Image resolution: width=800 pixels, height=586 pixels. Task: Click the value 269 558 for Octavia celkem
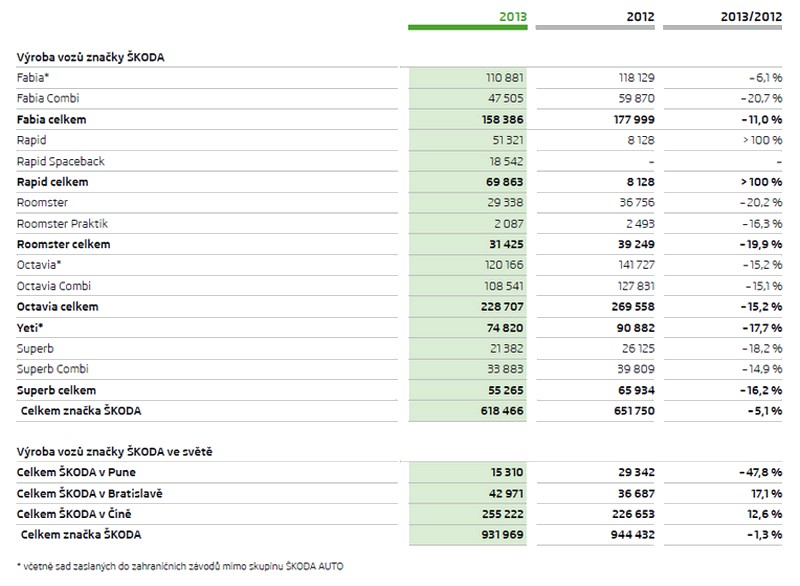pos(633,307)
